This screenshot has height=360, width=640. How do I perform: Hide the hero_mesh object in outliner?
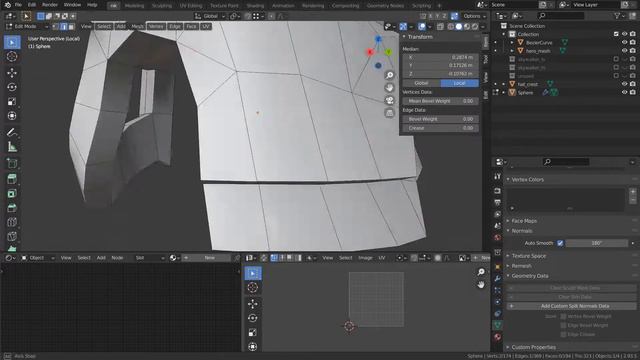coord(624,51)
